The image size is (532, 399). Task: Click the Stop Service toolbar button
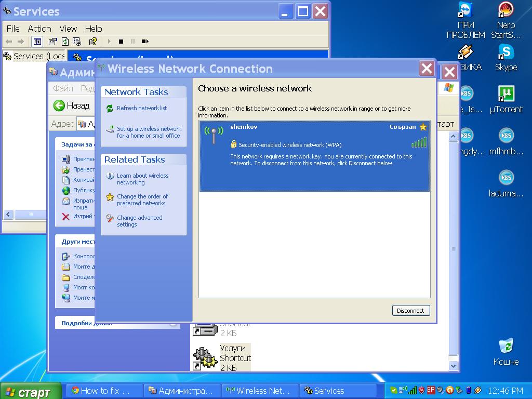pos(121,42)
